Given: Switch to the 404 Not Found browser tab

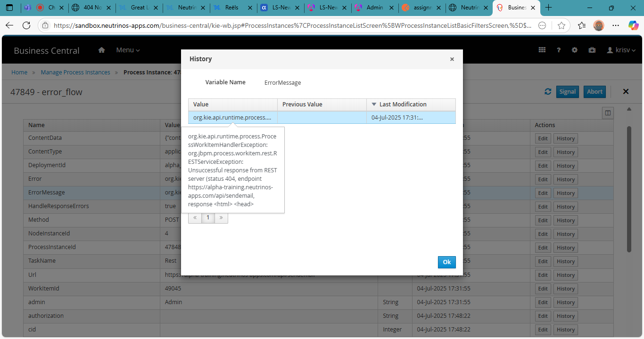Looking at the screenshot, I should (91, 8).
